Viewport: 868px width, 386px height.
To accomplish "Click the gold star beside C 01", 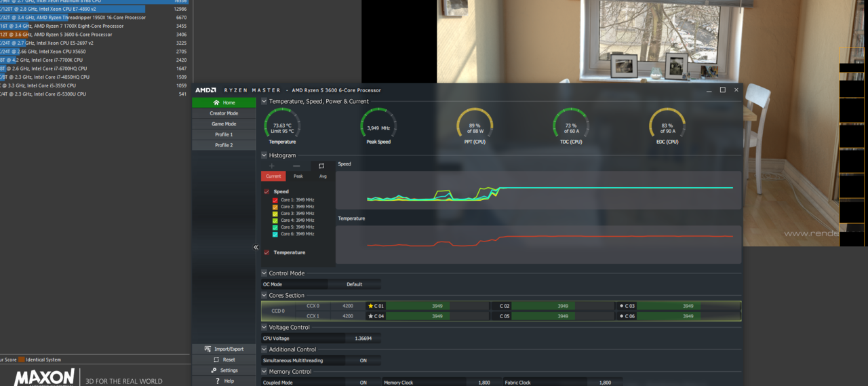I will [x=370, y=306].
